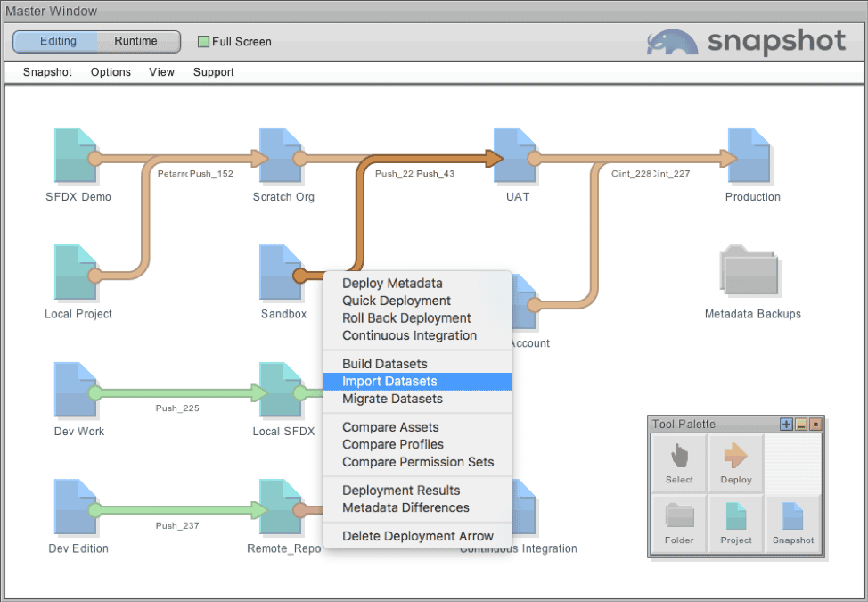Click the Local Project label text
Image resolution: width=868 pixels, height=602 pixels.
(x=78, y=314)
